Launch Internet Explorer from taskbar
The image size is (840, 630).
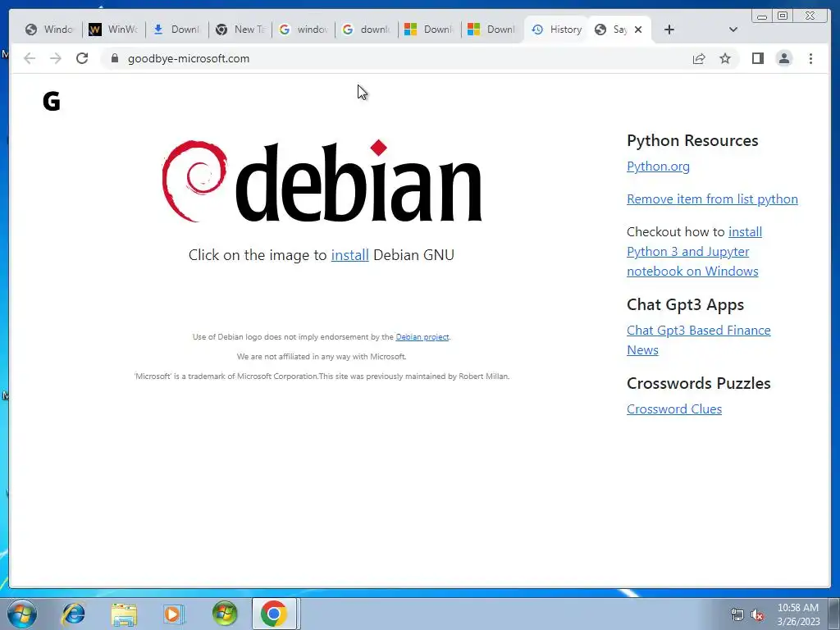click(73, 614)
